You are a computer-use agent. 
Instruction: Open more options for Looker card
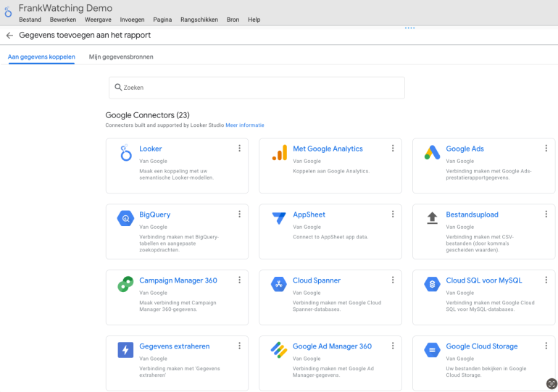(x=239, y=149)
